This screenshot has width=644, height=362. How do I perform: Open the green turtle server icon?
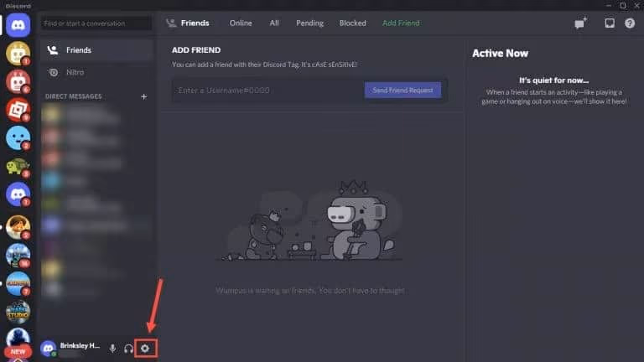pos(18,166)
